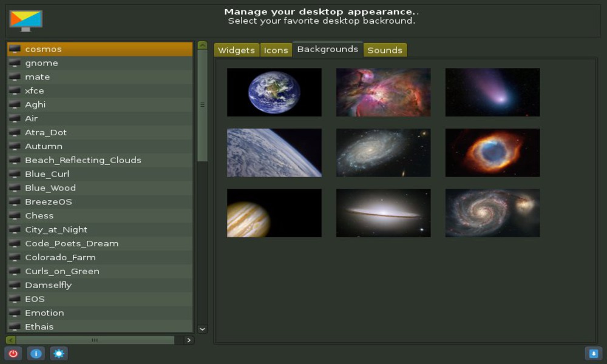Click the desktop appearance logo icon

pos(25,21)
